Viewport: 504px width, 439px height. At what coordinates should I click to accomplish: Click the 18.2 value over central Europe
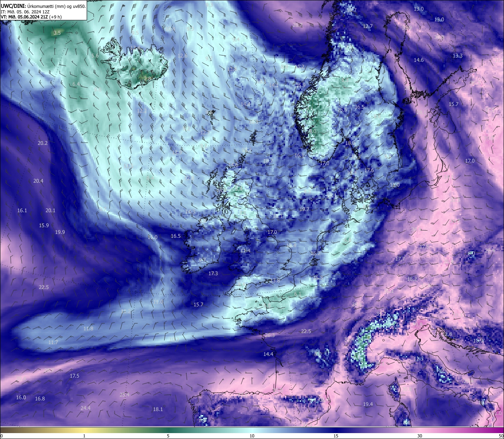point(412,279)
